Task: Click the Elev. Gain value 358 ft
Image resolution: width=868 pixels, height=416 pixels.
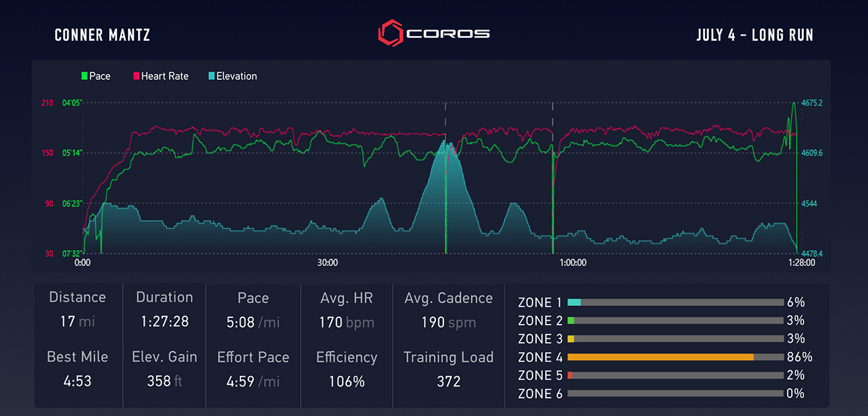Action: [x=164, y=381]
